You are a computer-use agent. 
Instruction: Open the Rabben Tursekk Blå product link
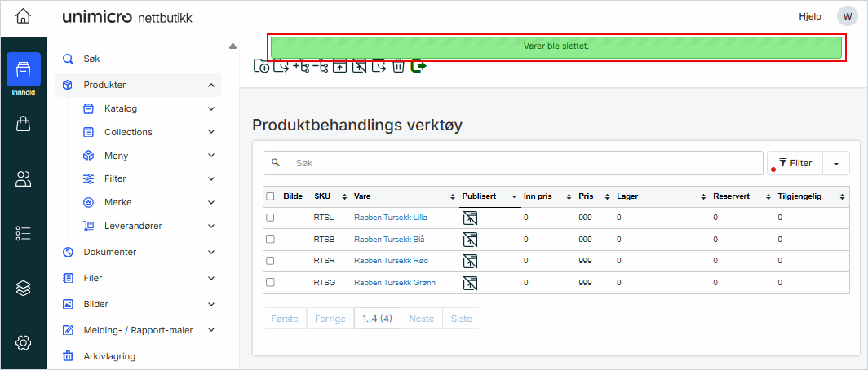tap(389, 240)
